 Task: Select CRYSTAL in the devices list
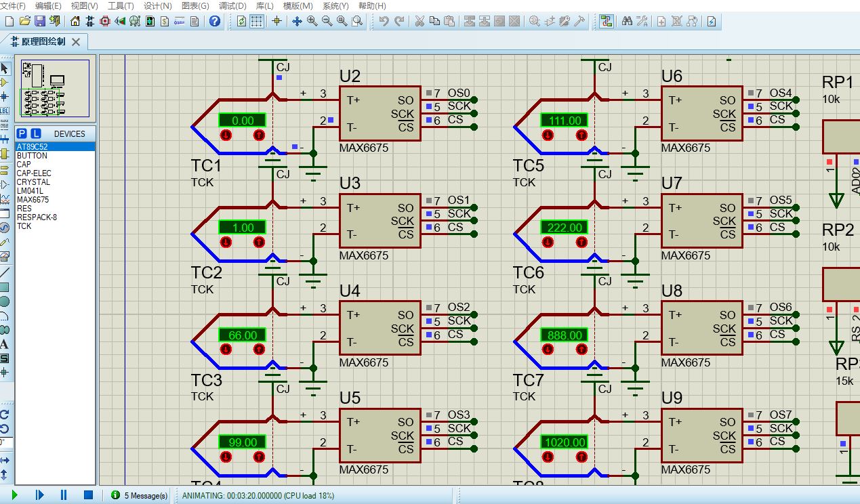(55, 182)
